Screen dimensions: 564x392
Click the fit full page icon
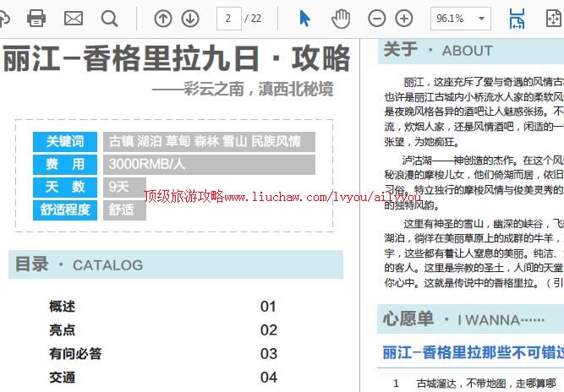click(554, 19)
